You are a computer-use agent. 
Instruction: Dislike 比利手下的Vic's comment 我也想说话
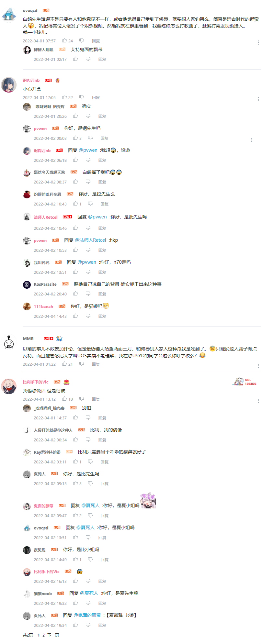click(x=82, y=399)
